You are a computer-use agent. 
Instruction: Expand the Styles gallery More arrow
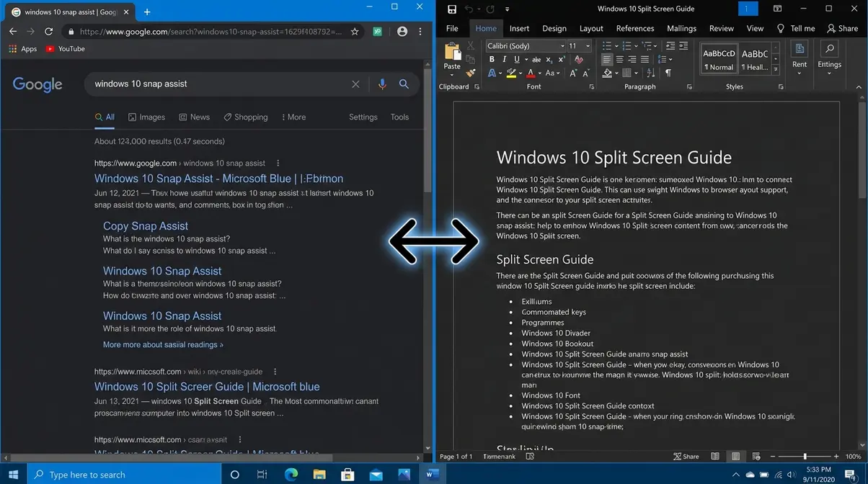[x=776, y=68]
